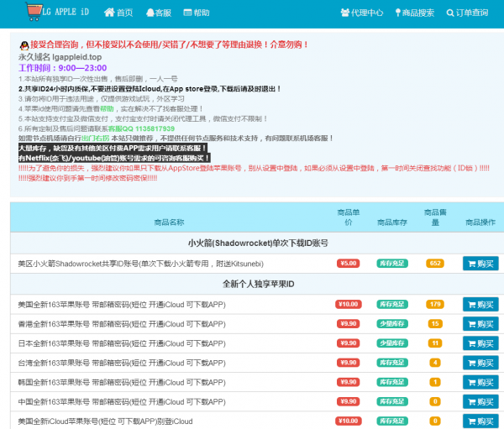Click the window icon beside 帮助
504x429 pixels.
pos(187,13)
